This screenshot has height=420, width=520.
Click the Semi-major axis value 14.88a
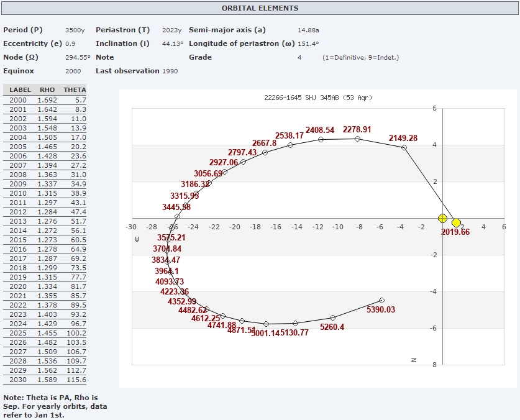pos(309,30)
